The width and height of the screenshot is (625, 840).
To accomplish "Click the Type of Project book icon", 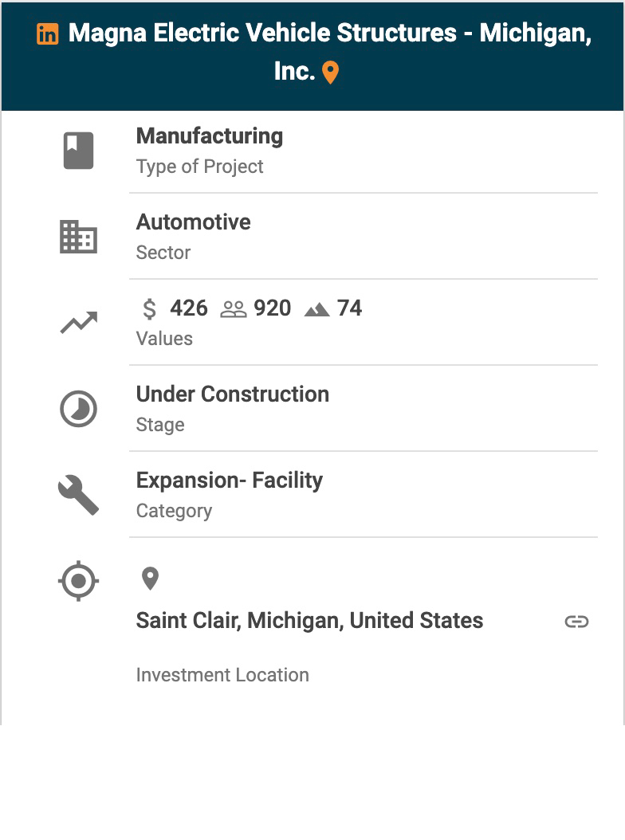I will [x=78, y=151].
